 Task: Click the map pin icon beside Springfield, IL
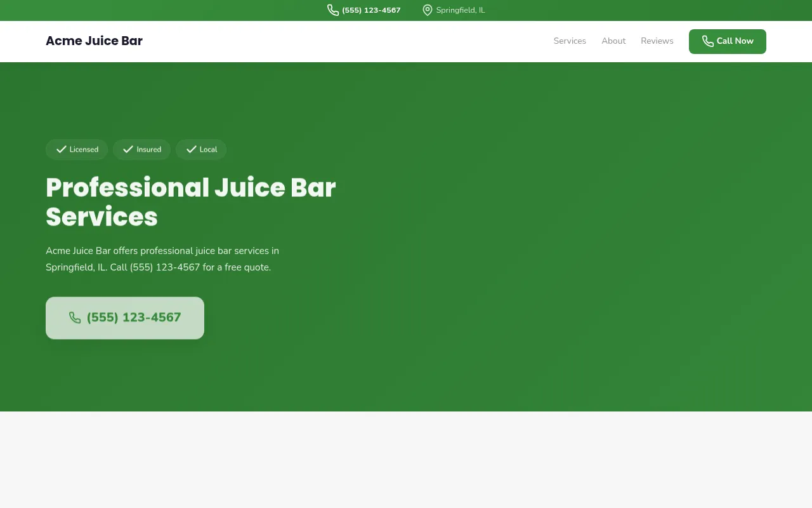pos(427,10)
